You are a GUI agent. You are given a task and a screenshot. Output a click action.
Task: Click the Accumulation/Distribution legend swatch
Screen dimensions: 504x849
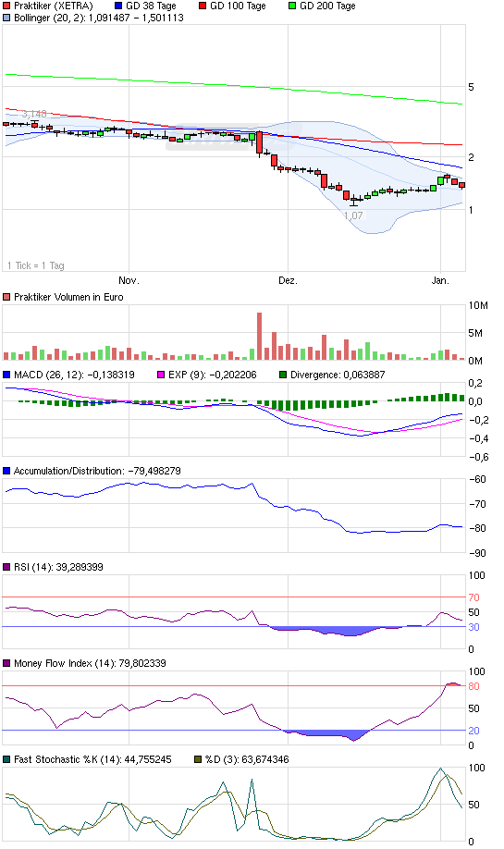(6, 471)
